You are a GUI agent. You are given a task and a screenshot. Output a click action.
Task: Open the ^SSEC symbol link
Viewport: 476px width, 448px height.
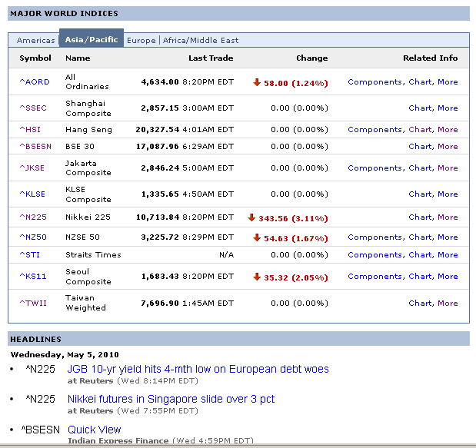[x=33, y=108]
